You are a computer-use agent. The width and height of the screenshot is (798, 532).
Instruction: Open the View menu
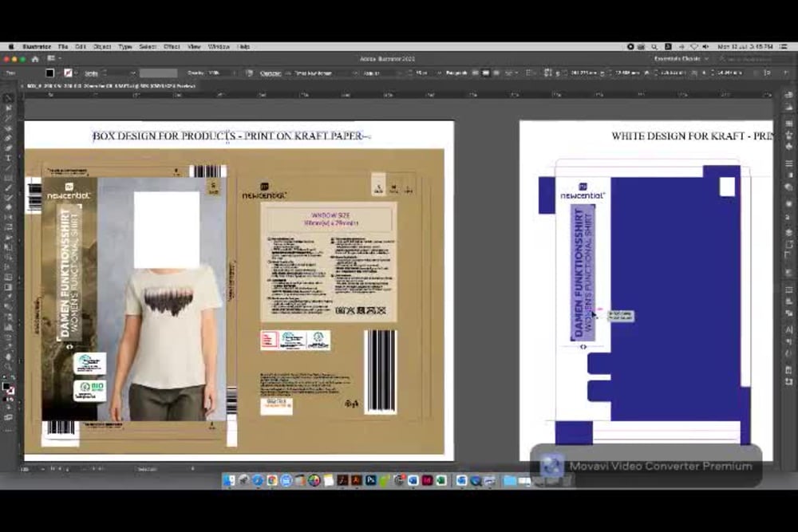click(194, 47)
